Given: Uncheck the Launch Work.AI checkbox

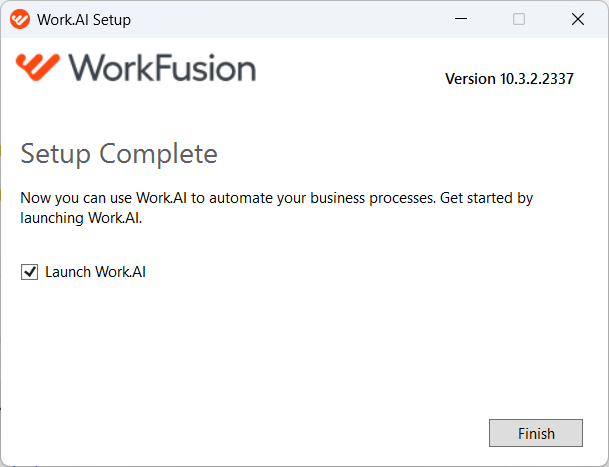Looking at the screenshot, I should coord(30,272).
